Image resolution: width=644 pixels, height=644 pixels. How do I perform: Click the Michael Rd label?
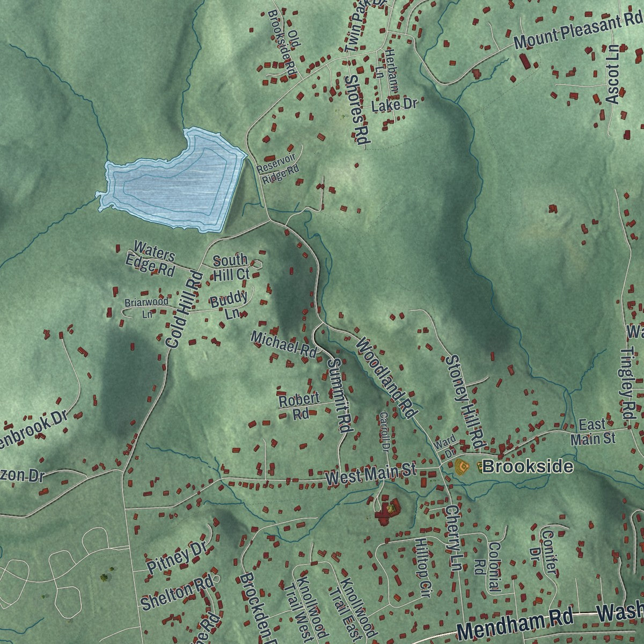284,345
